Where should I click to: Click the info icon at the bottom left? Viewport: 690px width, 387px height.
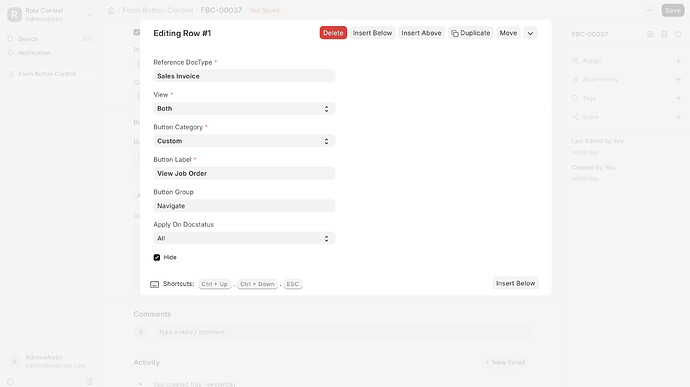[x=10, y=382]
